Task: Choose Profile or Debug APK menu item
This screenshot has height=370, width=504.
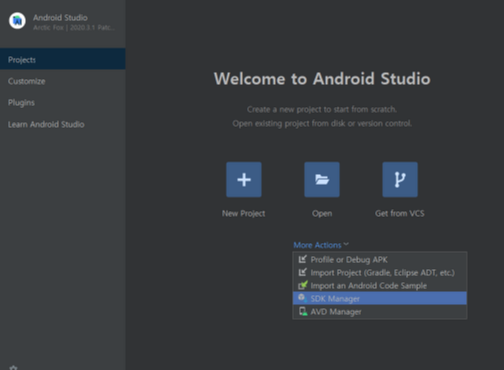Action: 380,259
